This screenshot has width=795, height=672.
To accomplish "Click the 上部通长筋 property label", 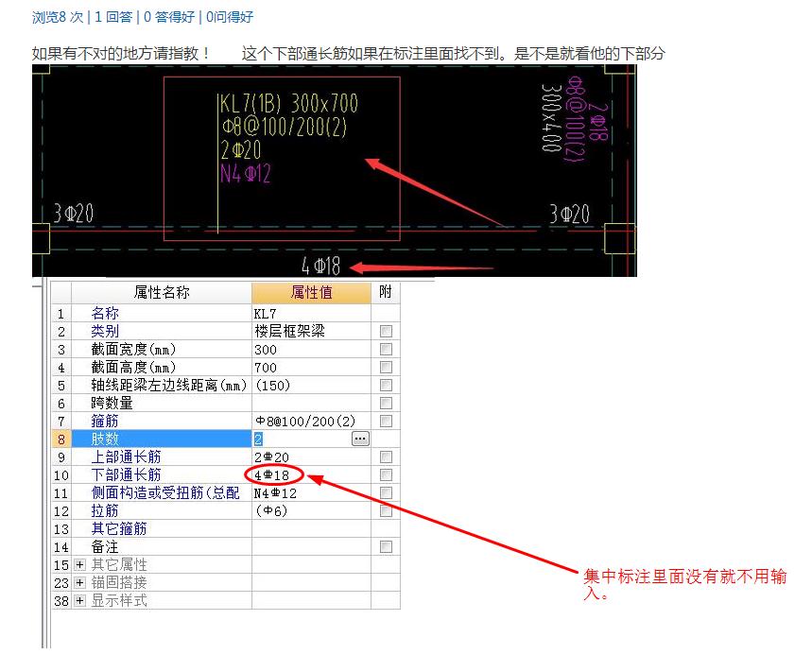I will click(127, 457).
